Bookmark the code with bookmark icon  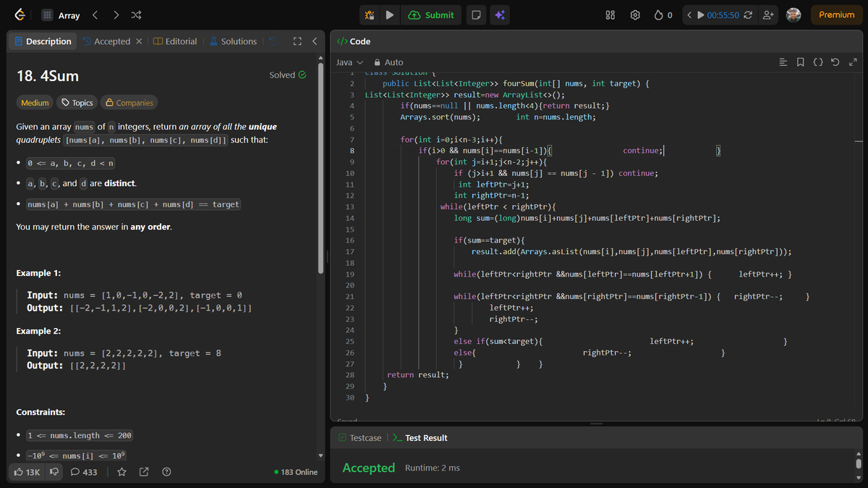800,62
